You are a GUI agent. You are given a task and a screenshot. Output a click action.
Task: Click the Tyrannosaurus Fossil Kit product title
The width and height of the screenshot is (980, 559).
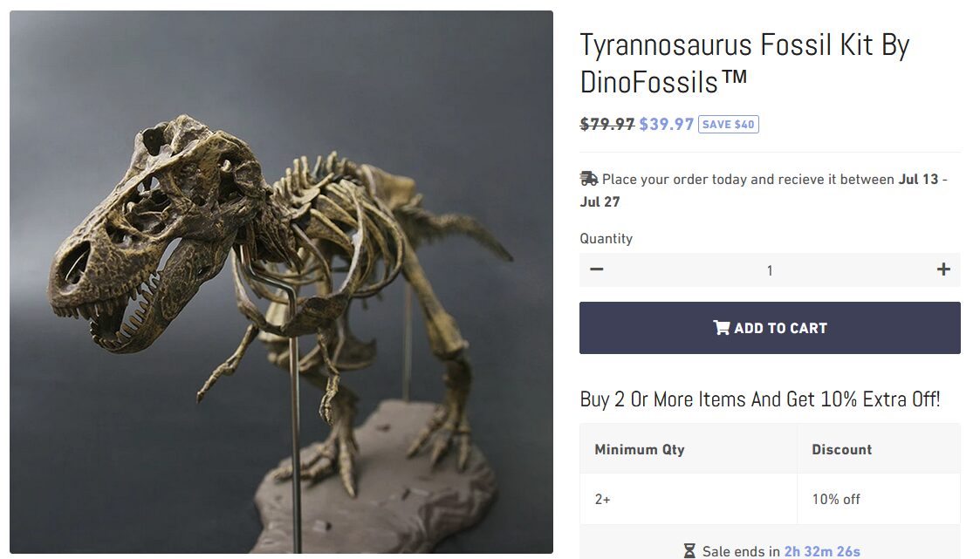744,63
